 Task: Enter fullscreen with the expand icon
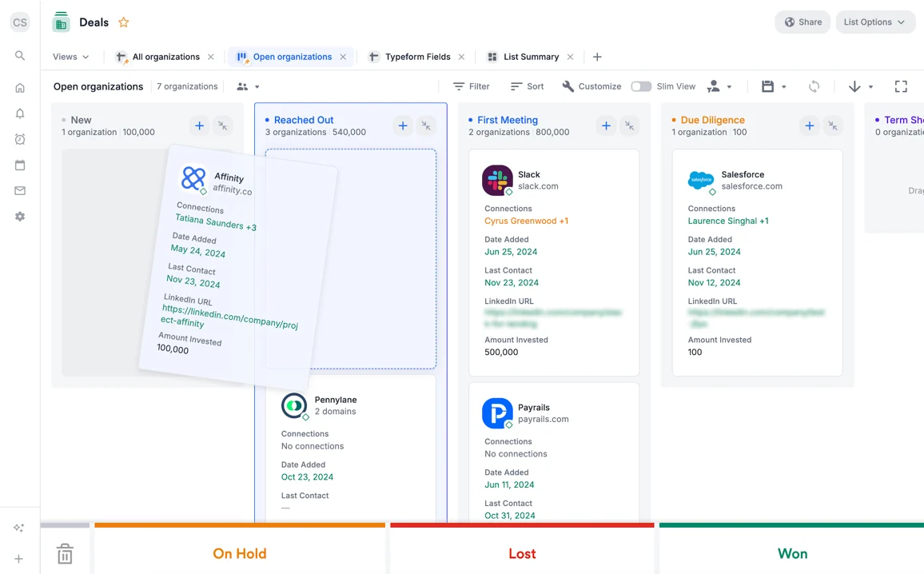(x=901, y=86)
